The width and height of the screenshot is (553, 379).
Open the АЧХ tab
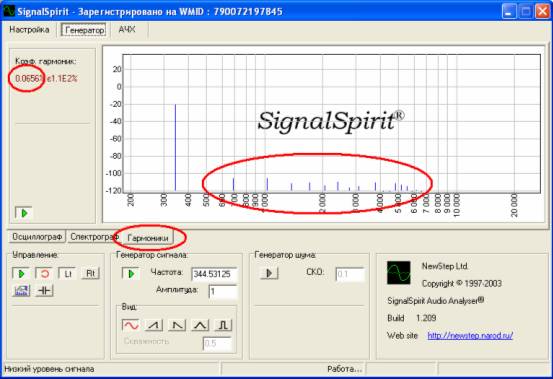pyautogui.click(x=127, y=30)
